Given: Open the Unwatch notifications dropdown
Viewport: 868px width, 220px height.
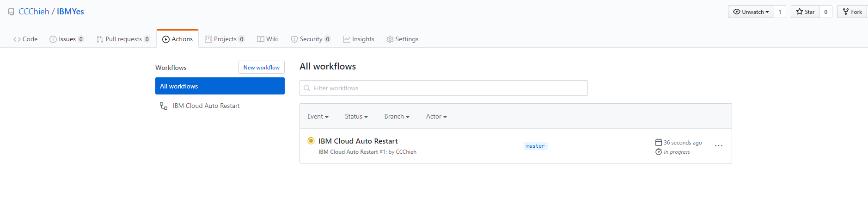Looking at the screenshot, I should coord(751,12).
